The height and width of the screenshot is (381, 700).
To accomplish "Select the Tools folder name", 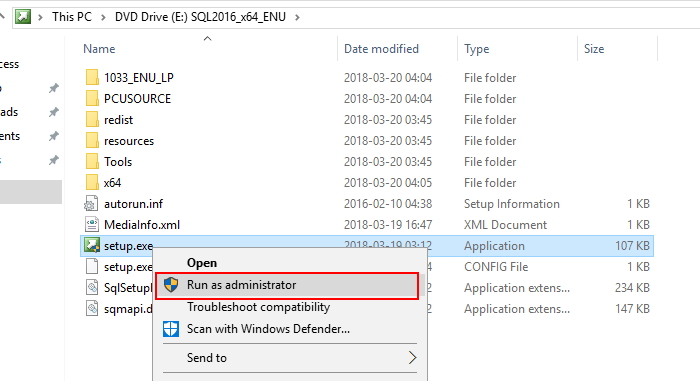I will coord(118,162).
